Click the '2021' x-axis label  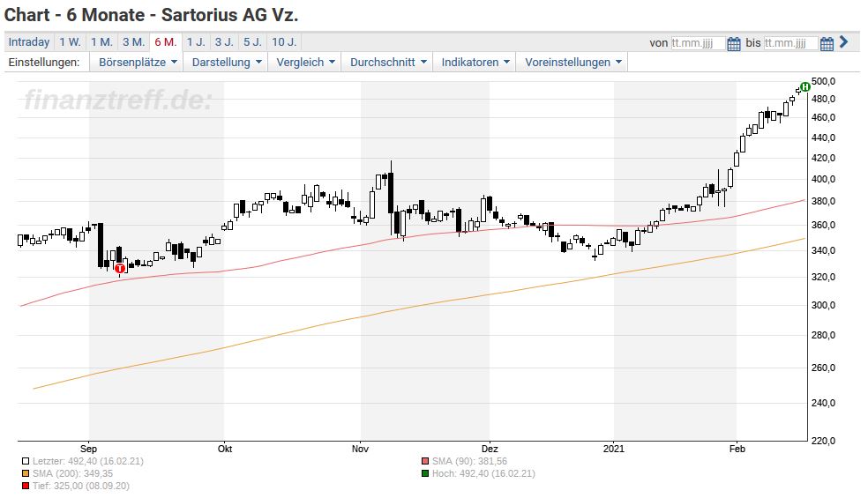coord(613,449)
